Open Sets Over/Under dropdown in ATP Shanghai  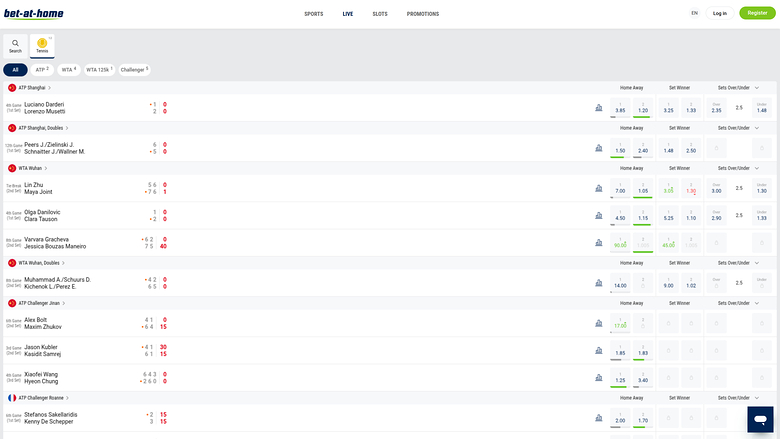pos(736,88)
